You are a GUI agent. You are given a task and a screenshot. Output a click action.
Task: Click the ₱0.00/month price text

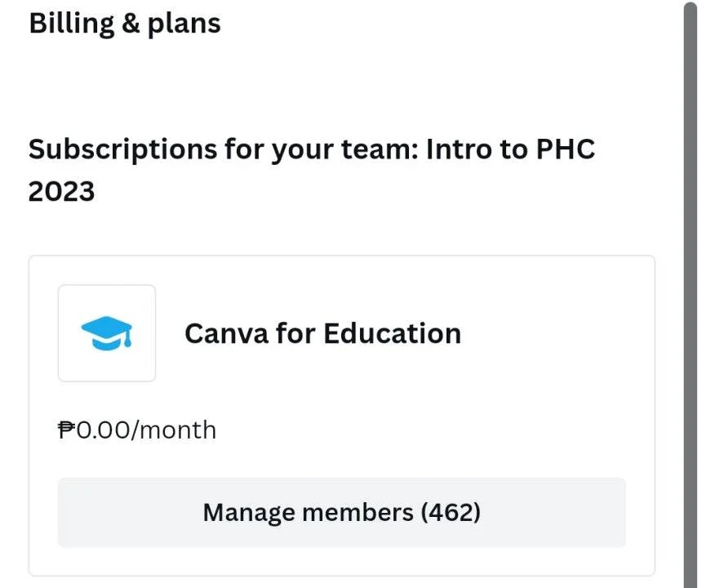coord(137,430)
